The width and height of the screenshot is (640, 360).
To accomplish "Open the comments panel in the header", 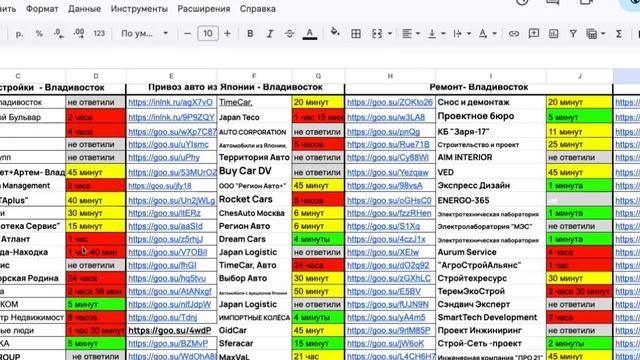I will pos(553,2).
